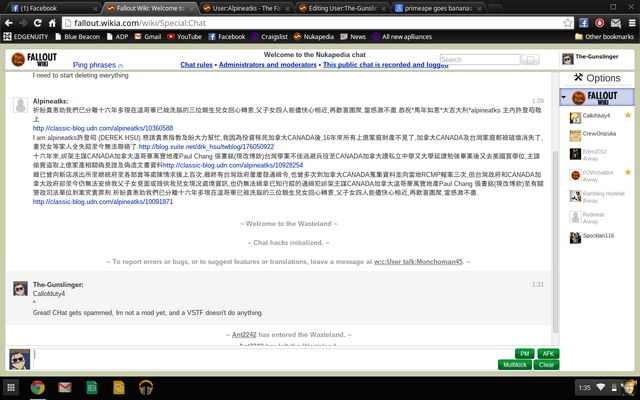Click the chat message input field

click(x=264, y=359)
